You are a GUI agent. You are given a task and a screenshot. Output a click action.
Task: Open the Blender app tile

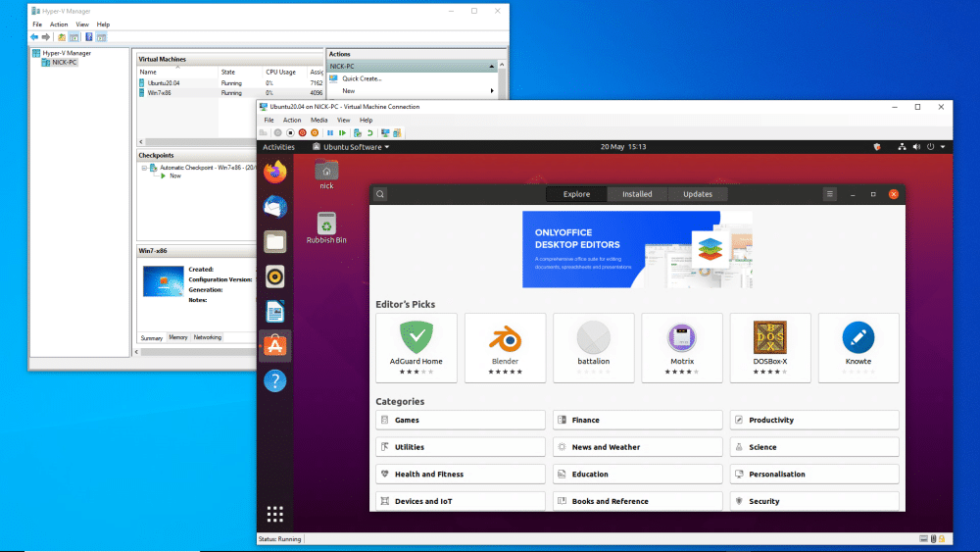tap(505, 347)
